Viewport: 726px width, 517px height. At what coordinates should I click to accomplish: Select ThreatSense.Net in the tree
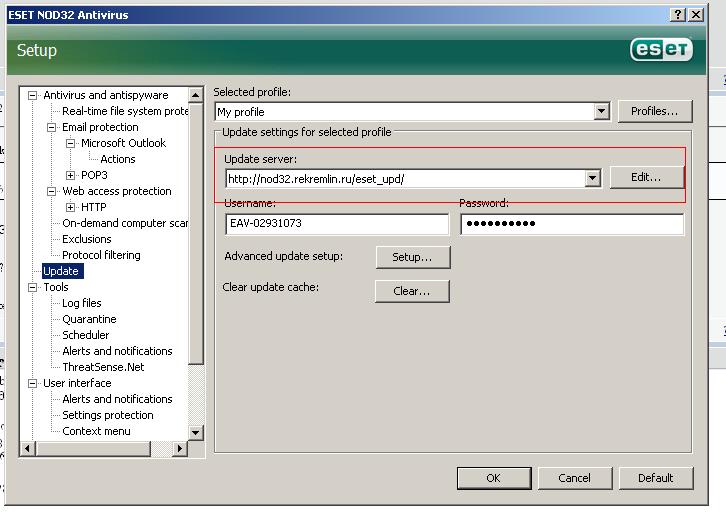103,367
